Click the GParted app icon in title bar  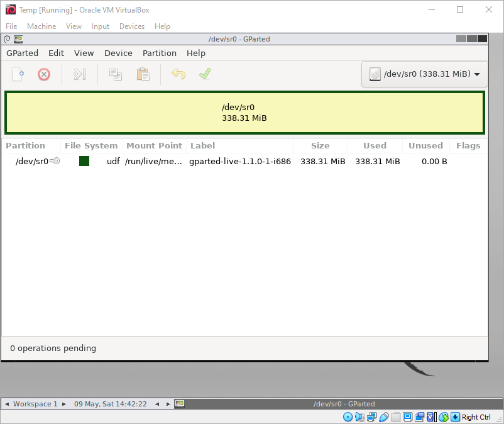click(x=18, y=39)
